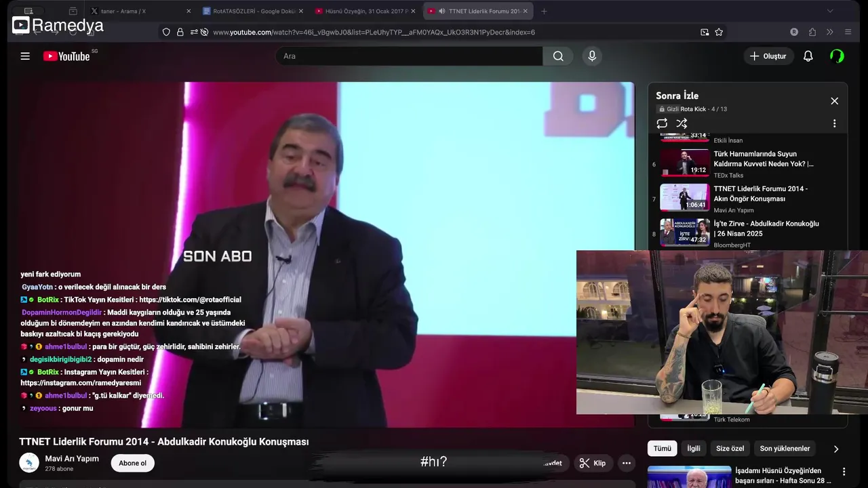This screenshot has width=868, height=488.
Task: Open the Mavi Arı Yapım channel avatar
Action: 29,463
